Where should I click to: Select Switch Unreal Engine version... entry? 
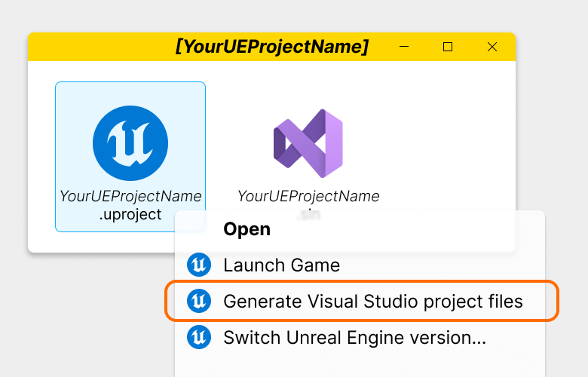(355, 337)
